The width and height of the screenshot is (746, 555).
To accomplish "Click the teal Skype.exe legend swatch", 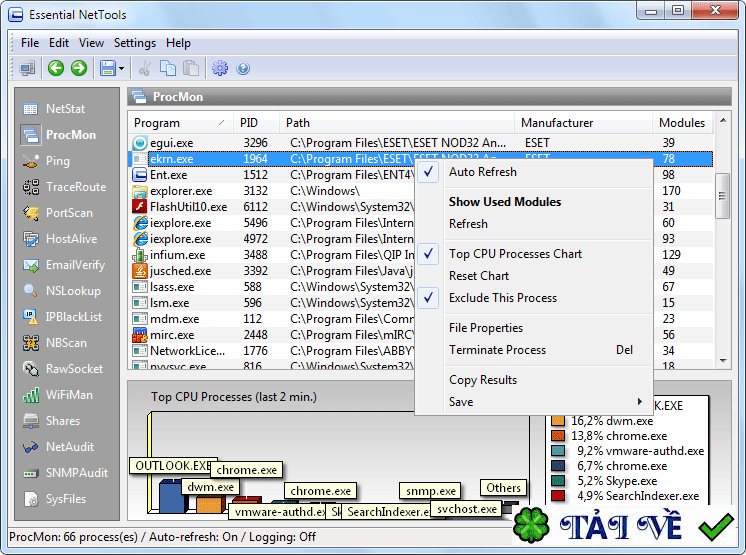I will click(x=558, y=481).
